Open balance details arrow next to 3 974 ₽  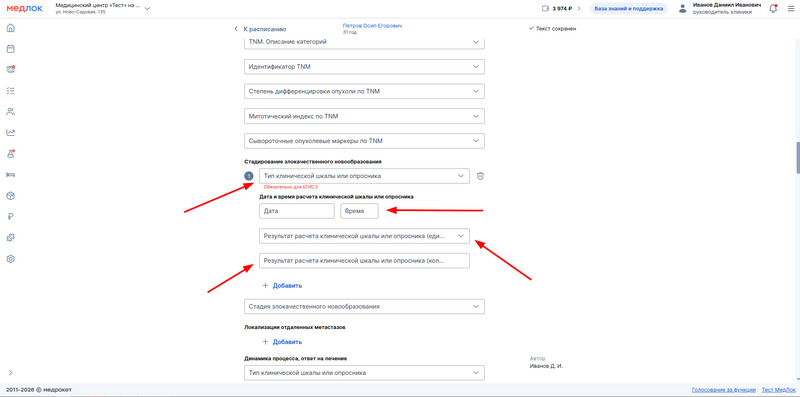coord(579,9)
